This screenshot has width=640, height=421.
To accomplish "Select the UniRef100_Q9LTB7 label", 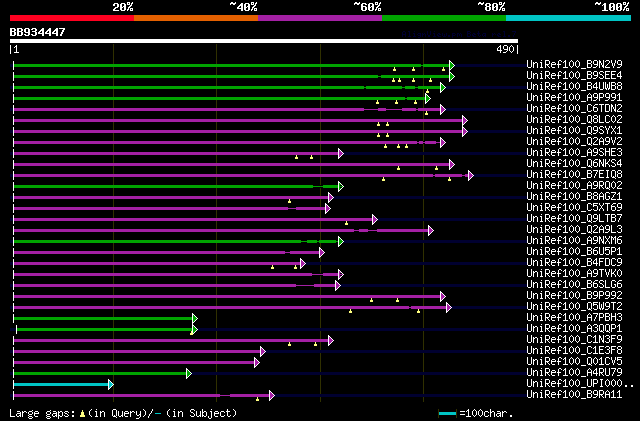I will point(574,218).
